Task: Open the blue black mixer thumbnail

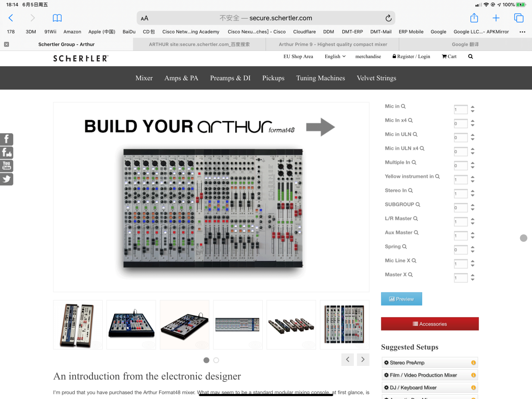Action: 131,325
